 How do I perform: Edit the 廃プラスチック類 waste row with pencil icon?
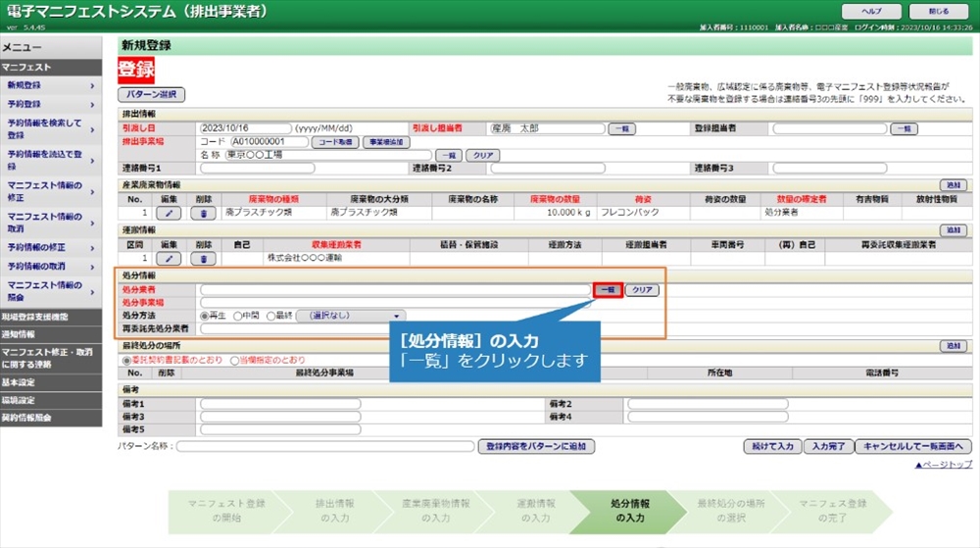click(x=169, y=213)
